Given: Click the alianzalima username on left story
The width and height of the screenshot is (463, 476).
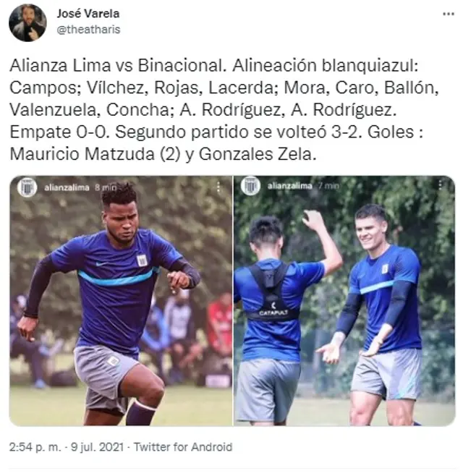Looking at the screenshot, I should click(x=67, y=187).
